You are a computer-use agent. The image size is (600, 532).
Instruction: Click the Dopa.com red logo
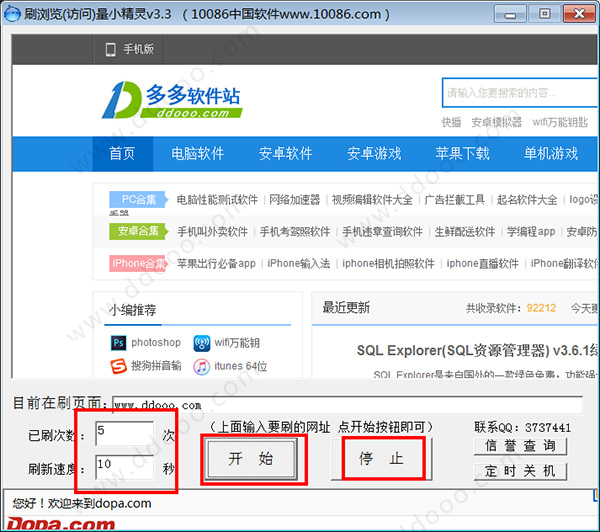(60, 524)
